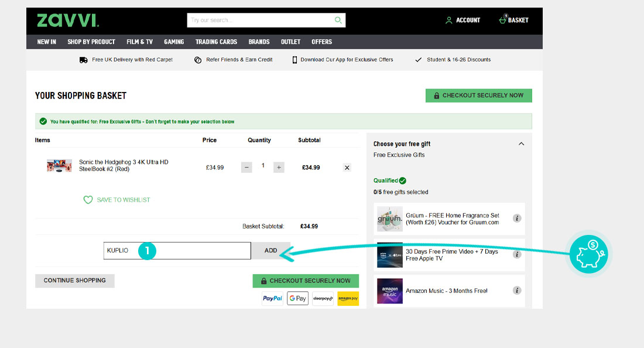Click Save to Wishlist link

point(123,200)
